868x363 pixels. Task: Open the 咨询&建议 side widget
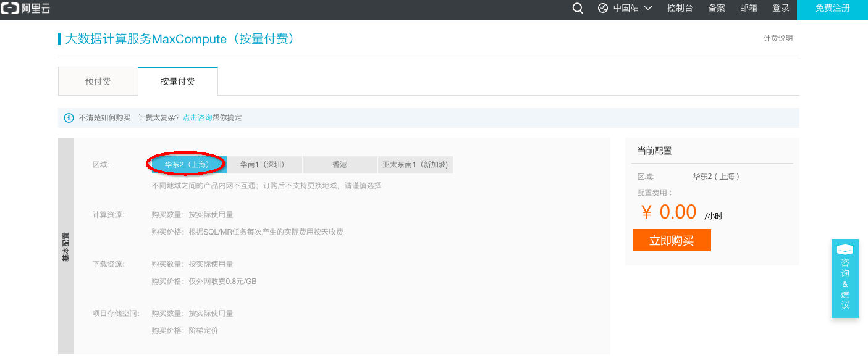[845, 278]
